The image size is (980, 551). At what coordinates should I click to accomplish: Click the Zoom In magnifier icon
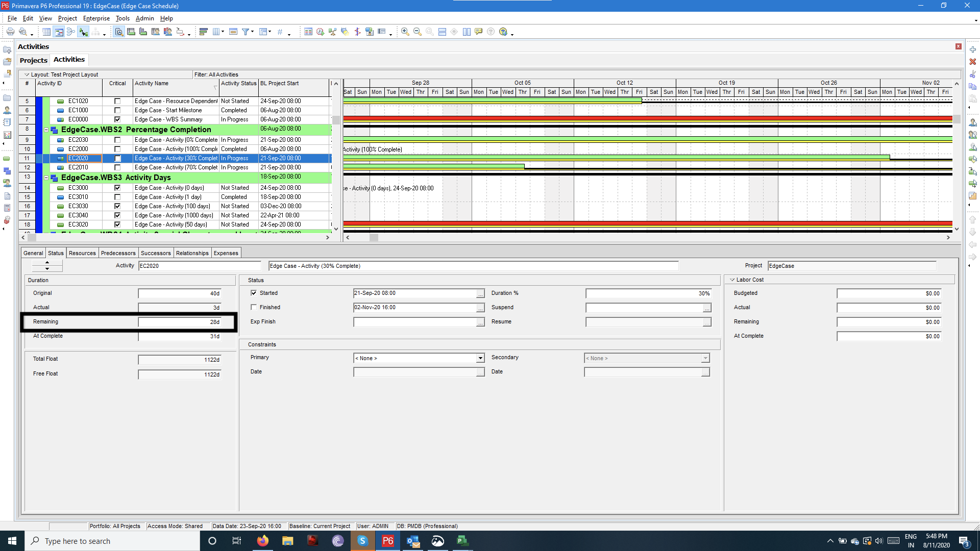(405, 32)
